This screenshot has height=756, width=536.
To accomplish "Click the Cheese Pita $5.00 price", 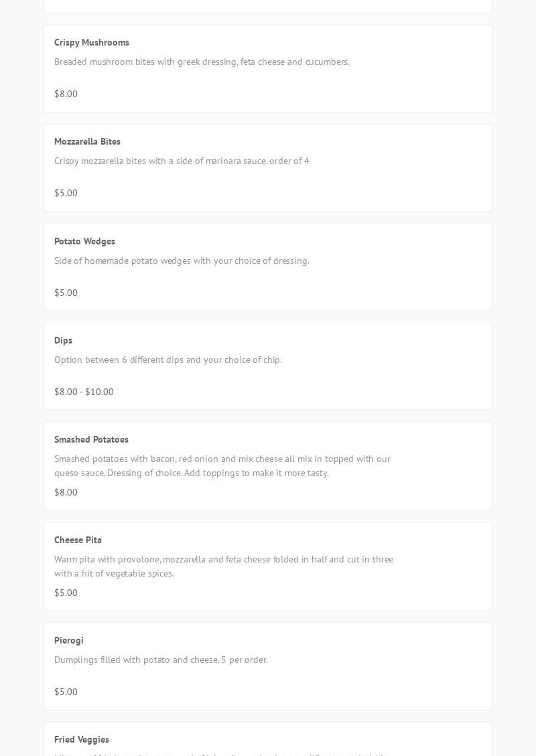I will pyautogui.click(x=66, y=593).
